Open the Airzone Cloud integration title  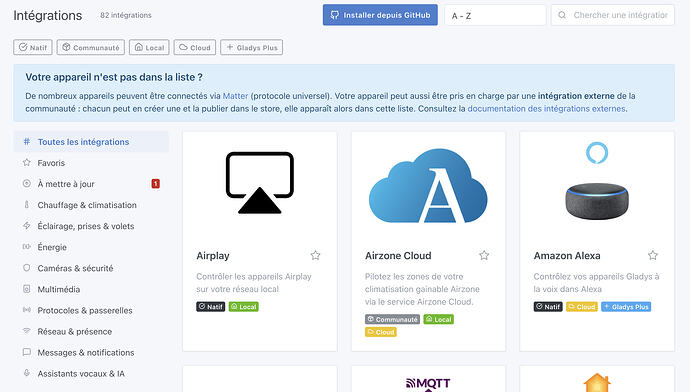(x=398, y=256)
